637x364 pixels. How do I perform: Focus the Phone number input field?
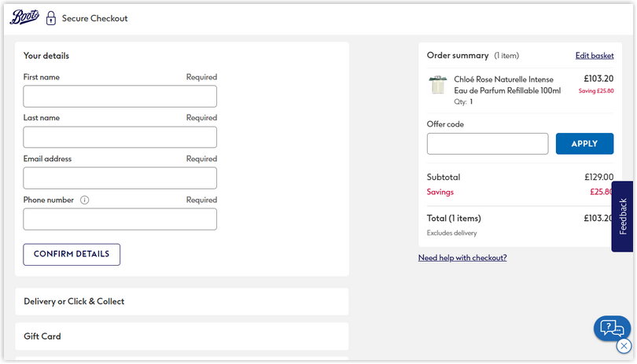click(120, 219)
